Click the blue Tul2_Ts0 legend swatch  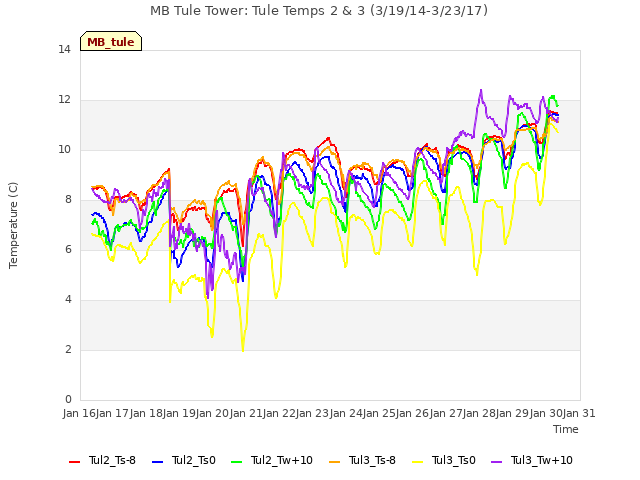click(158, 462)
